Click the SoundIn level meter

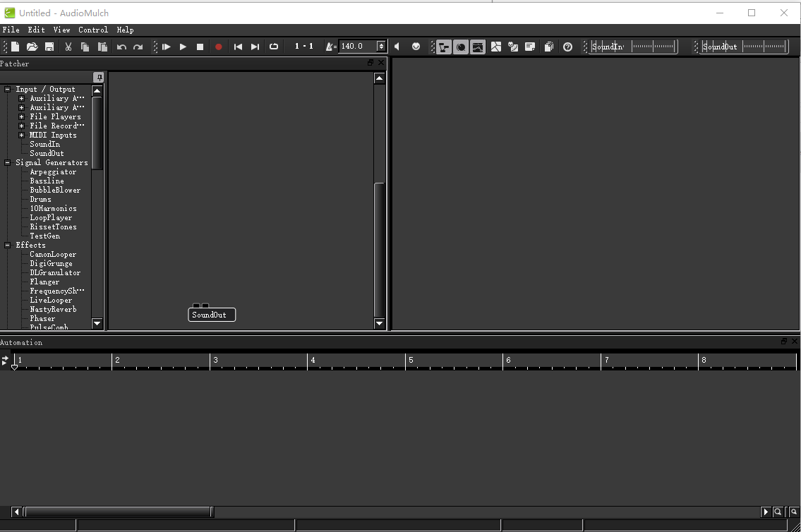pos(634,47)
